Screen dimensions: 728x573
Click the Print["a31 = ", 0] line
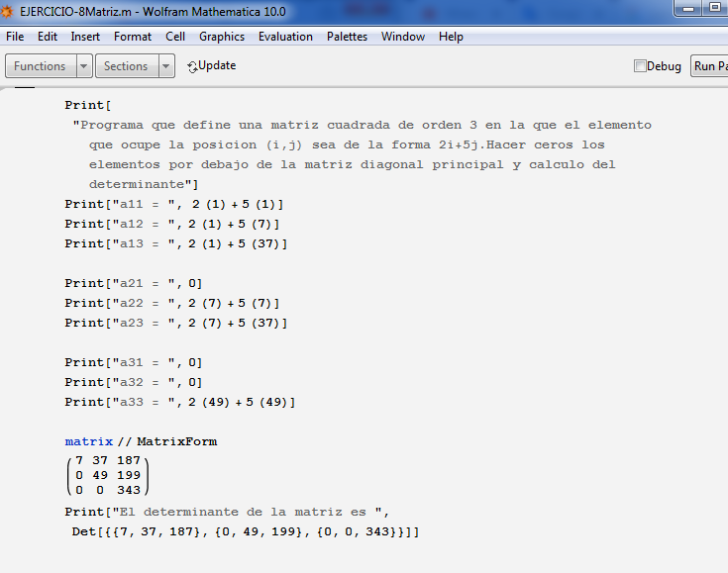pyautogui.click(x=134, y=362)
